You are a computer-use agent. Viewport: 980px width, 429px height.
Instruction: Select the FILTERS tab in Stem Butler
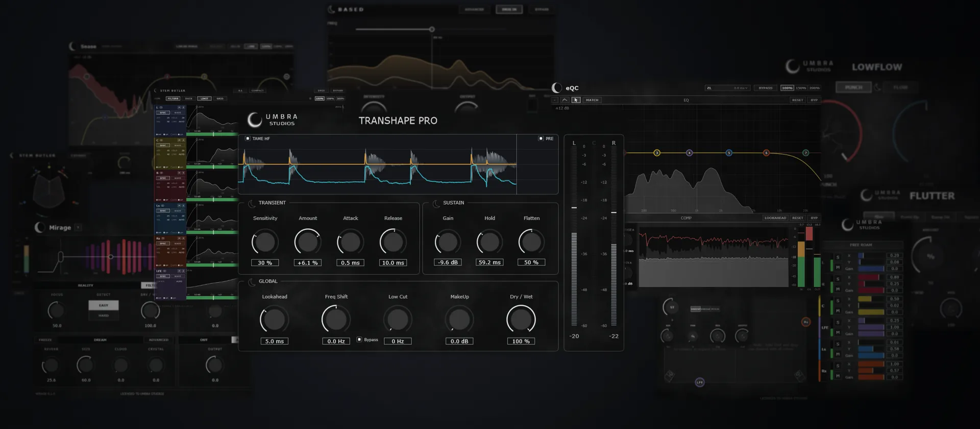[173, 99]
